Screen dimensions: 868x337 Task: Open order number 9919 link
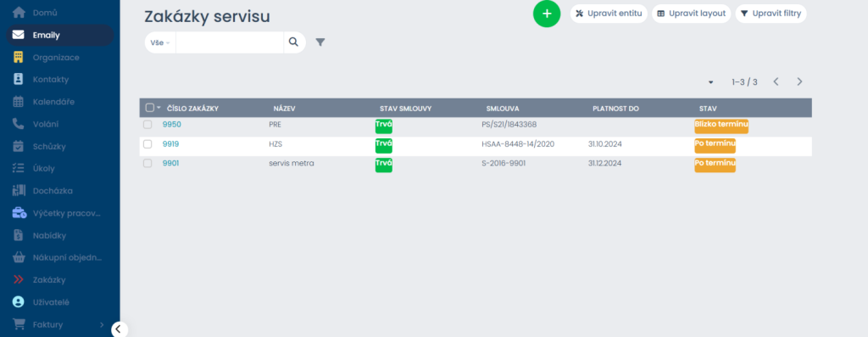pyautogui.click(x=170, y=144)
